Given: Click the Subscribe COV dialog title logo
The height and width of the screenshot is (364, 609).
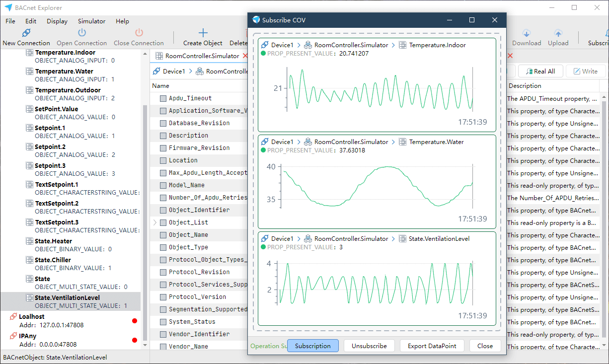Looking at the screenshot, I should pos(256,20).
